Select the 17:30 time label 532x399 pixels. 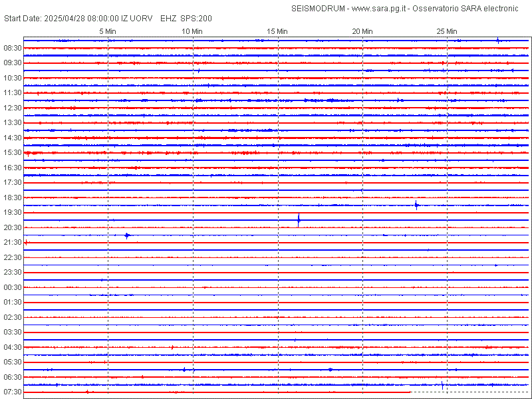(x=13, y=182)
